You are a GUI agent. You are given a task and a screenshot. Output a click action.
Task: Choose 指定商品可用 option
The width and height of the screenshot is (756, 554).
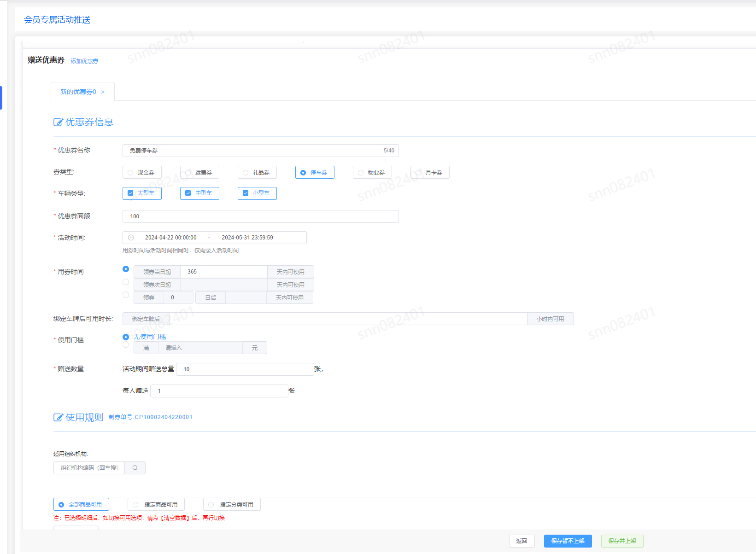[x=156, y=504]
